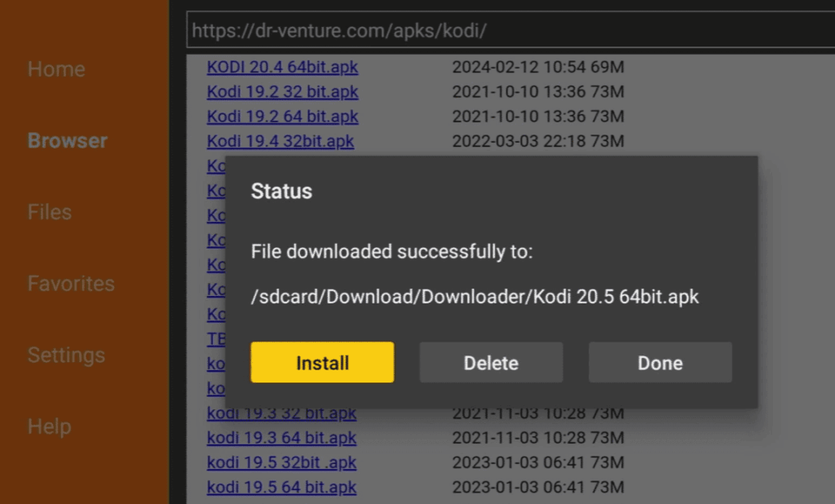The width and height of the screenshot is (835, 504).
Task: Open the KODI 20.4 64bit.apk link
Action: (282, 67)
